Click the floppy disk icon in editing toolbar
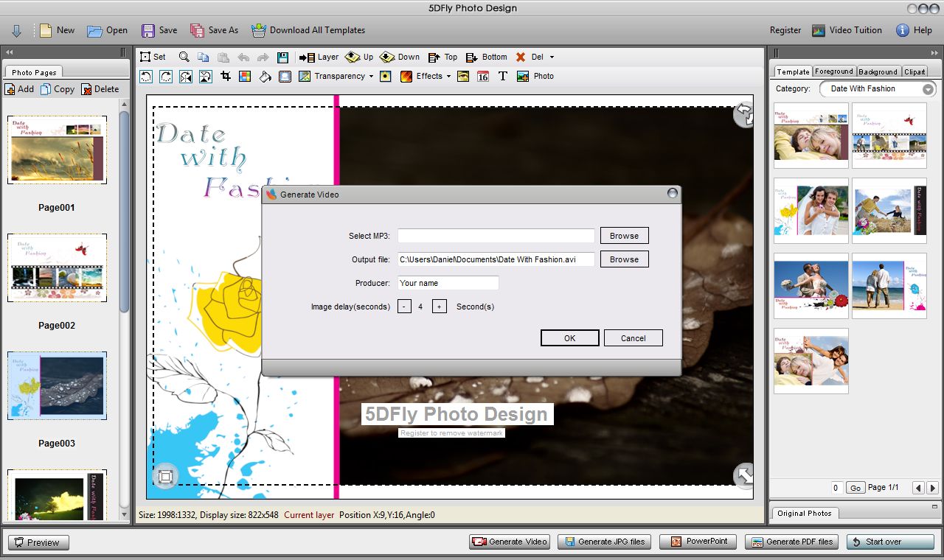944x560 pixels. point(282,57)
